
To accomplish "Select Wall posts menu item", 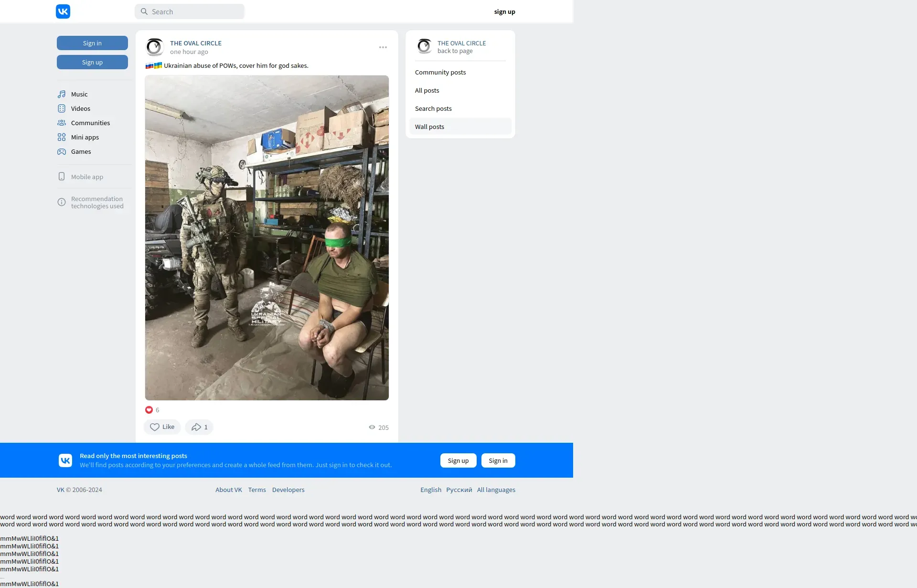I will [x=429, y=127].
